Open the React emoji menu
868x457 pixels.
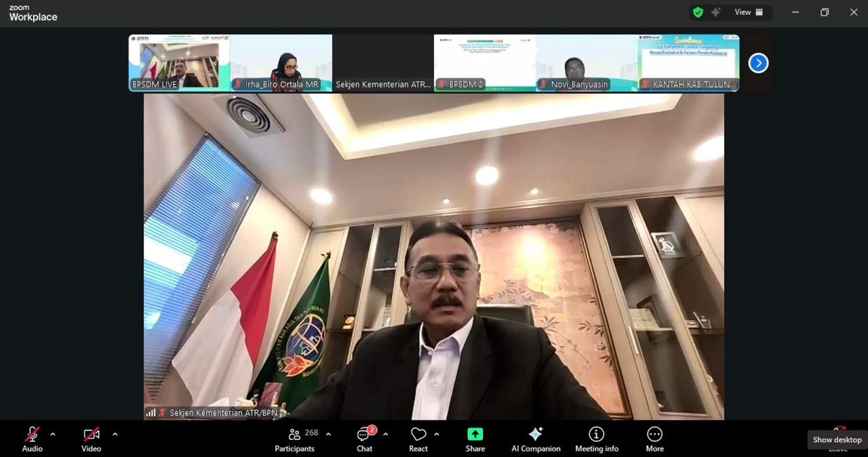click(418, 439)
